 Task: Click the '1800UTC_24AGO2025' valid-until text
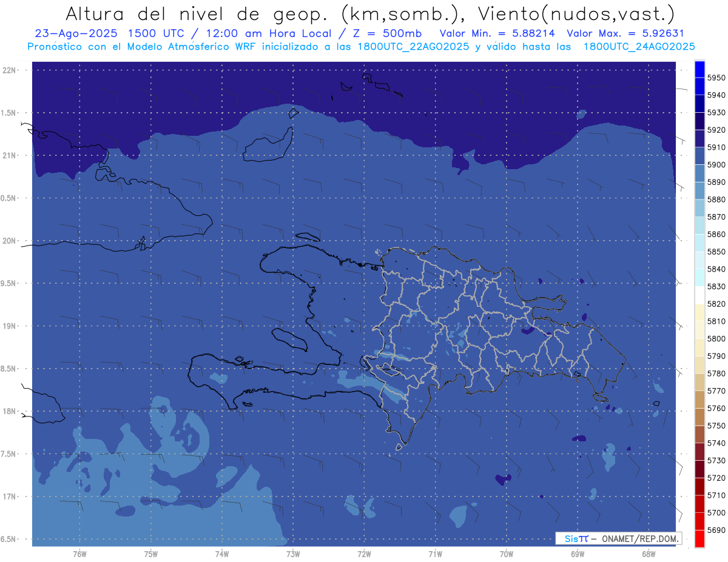(x=639, y=47)
